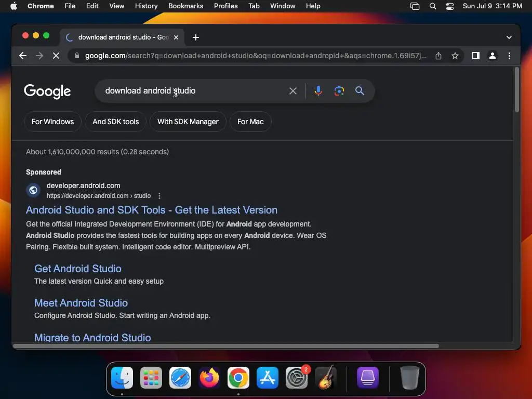Click the horizontal page scrollbar

(225, 346)
